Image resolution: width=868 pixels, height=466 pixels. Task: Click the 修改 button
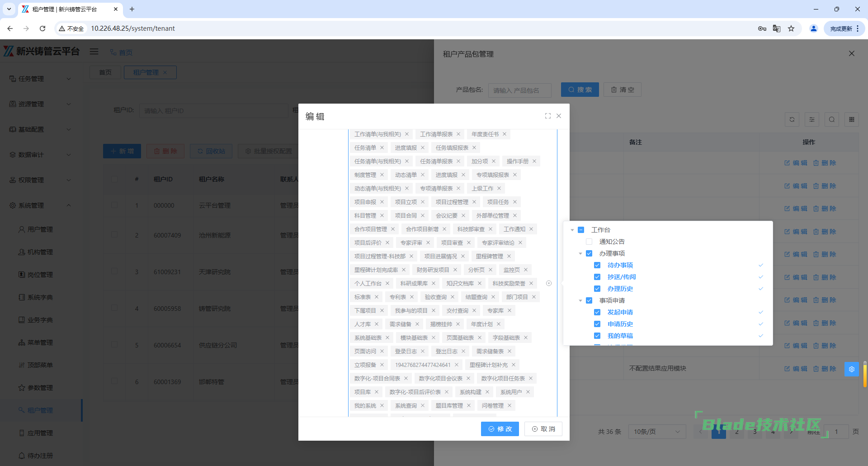[500, 429]
